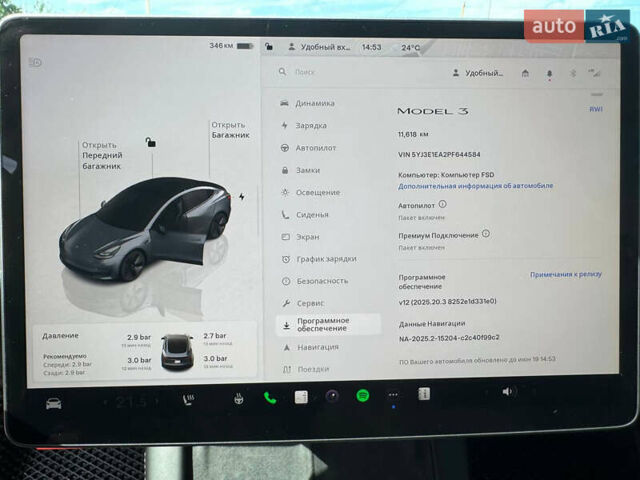Select Программное обеспечение menu item
Screen dimensions: 640x480
point(329,324)
